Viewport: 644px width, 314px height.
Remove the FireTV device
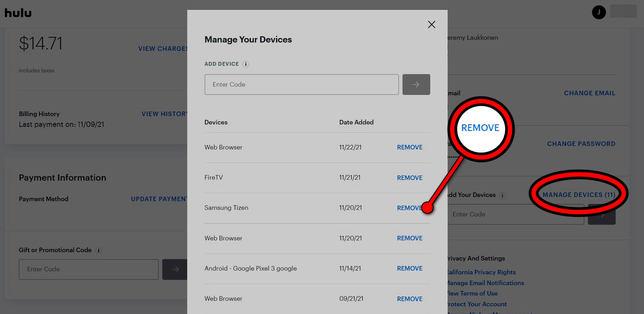coord(409,177)
